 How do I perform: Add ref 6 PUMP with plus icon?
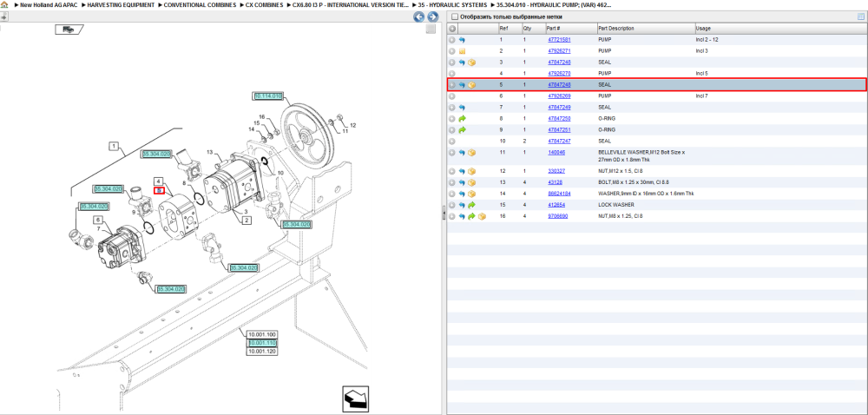(x=451, y=96)
